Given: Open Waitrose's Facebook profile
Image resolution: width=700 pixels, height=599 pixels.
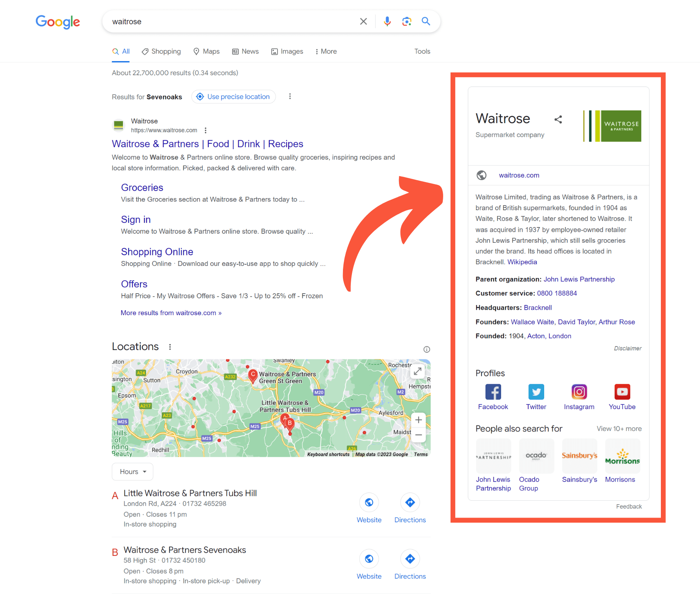Looking at the screenshot, I should 493,392.
